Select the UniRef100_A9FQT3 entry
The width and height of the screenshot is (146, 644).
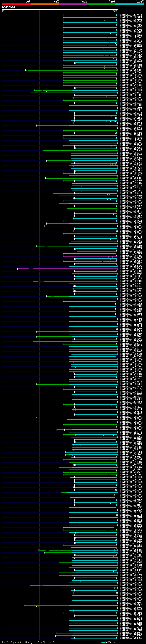coord(131,63)
